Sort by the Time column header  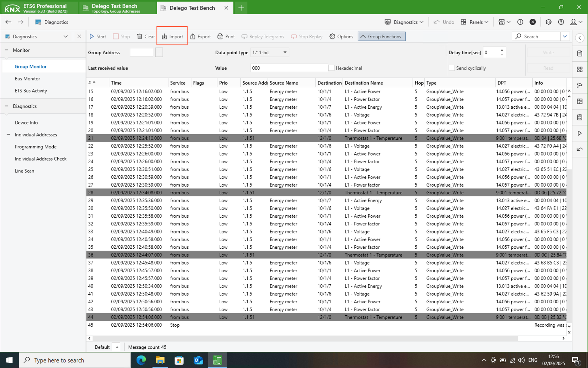point(138,83)
